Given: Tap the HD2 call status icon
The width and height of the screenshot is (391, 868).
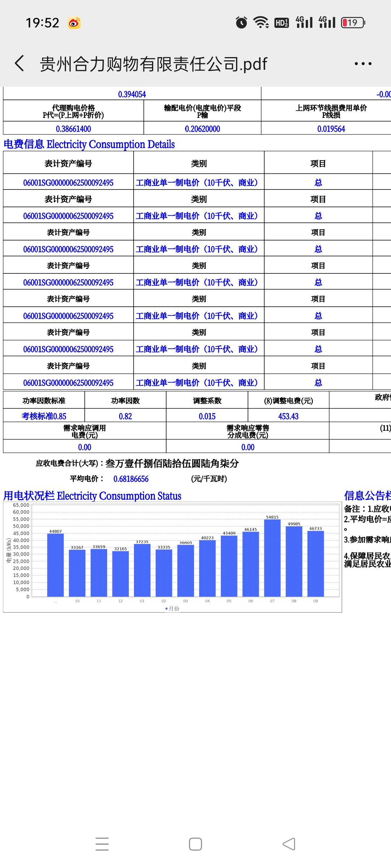Looking at the screenshot, I should [x=282, y=23].
